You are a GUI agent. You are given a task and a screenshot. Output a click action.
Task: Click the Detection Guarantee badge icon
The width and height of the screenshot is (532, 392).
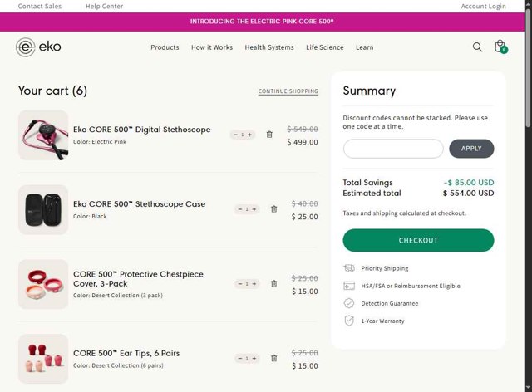tap(349, 303)
